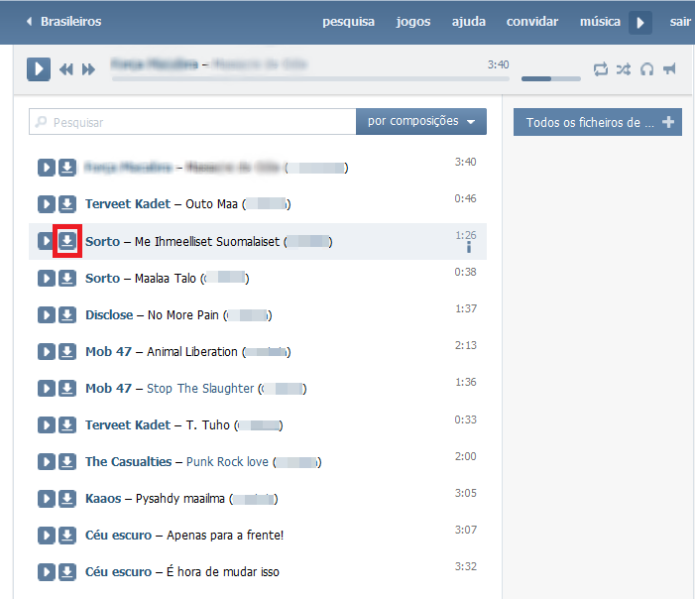This screenshot has width=695, height=599.
Task: Click the Pesquisar search field
Action: pos(192,121)
